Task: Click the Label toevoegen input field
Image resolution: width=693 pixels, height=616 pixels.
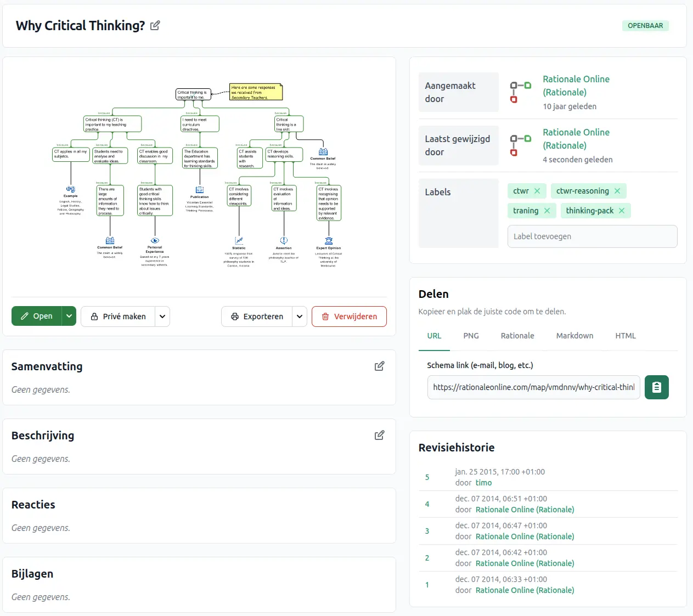Action: coord(592,236)
